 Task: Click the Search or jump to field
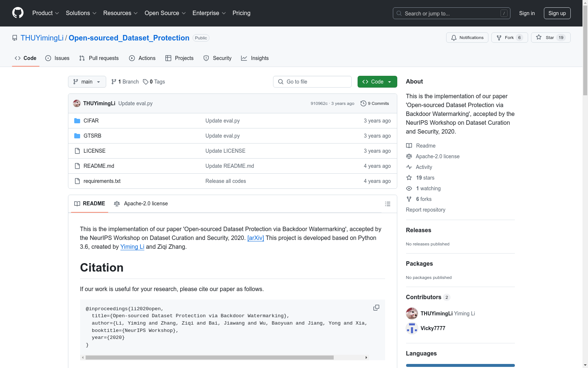(x=452, y=13)
